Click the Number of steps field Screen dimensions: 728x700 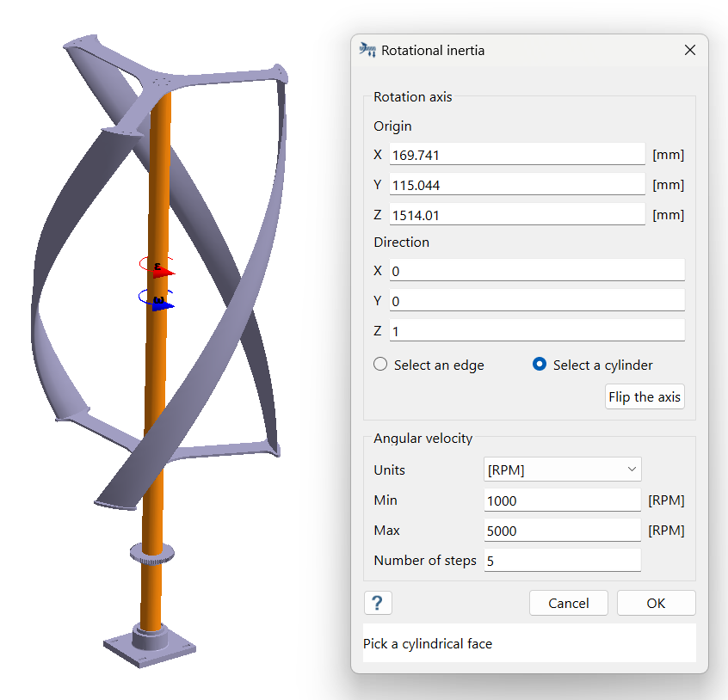click(x=562, y=561)
